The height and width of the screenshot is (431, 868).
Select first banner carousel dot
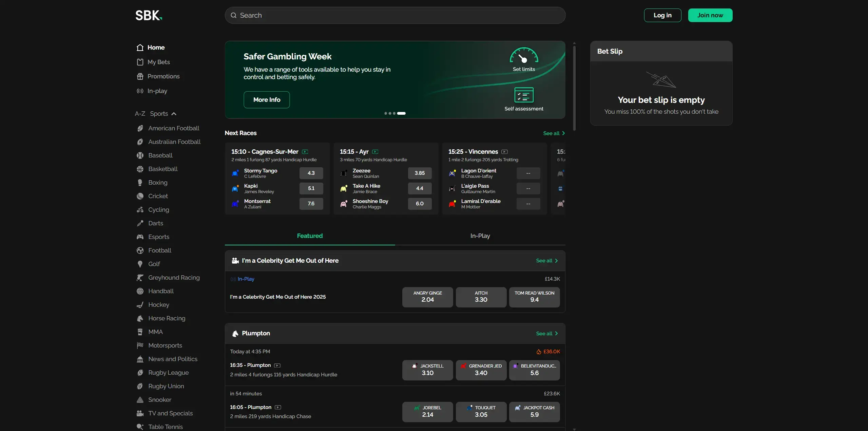pos(385,113)
